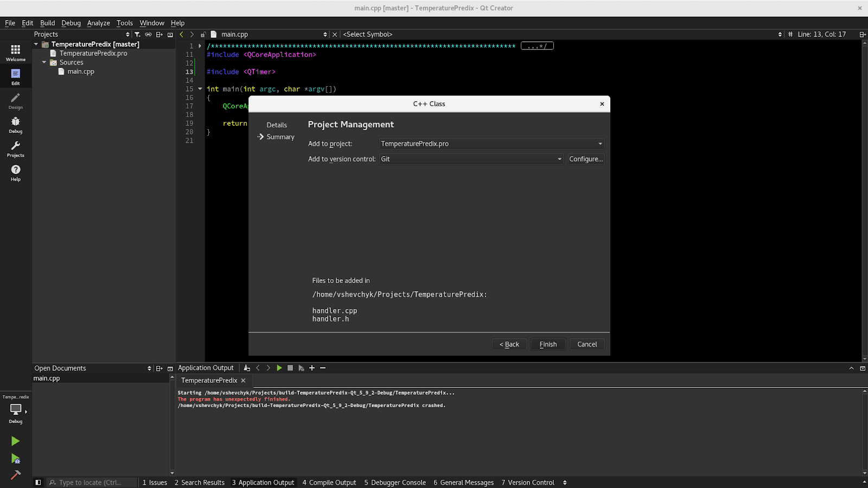
Task: Click the Help mode icon
Action: point(15,172)
